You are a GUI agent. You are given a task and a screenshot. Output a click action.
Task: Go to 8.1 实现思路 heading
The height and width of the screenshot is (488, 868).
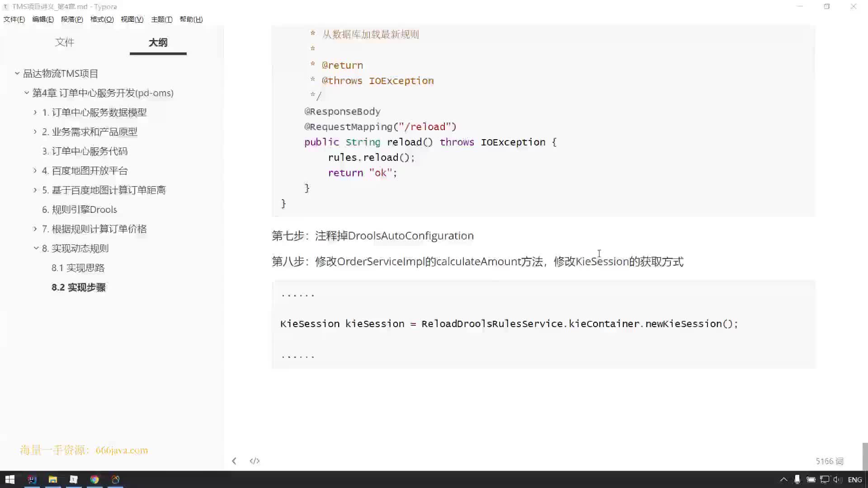pyautogui.click(x=78, y=268)
